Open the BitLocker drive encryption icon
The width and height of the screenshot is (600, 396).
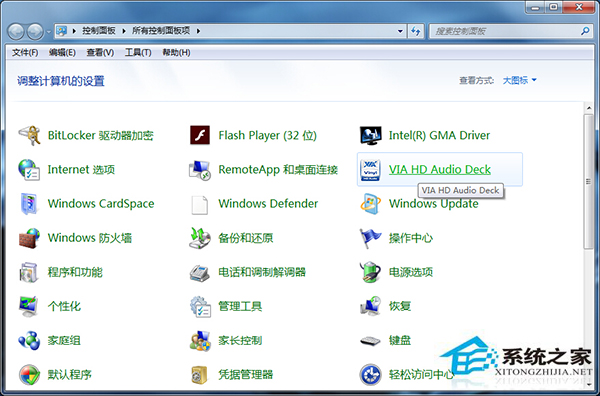[29, 135]
